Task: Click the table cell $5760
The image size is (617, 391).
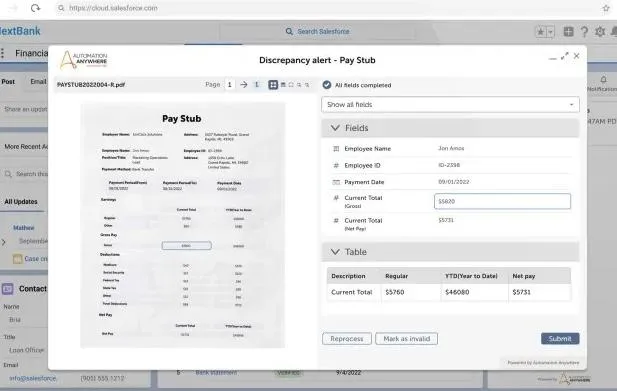Action: [395, 292]
